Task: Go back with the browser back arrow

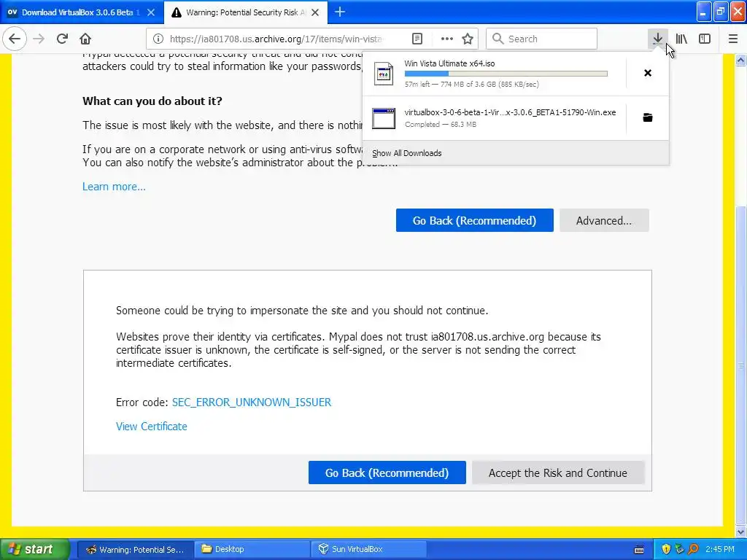Action: pyautogui.click(x=15, y=39)
